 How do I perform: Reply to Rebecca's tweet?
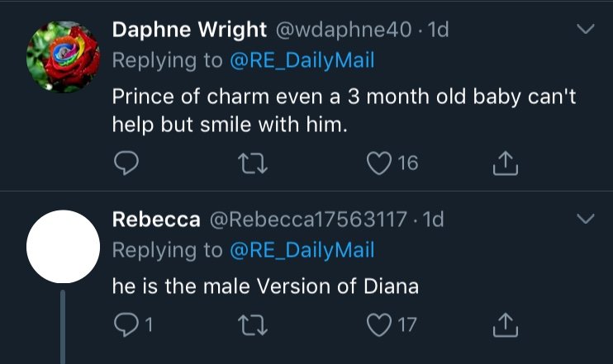[x=126, y=325]
